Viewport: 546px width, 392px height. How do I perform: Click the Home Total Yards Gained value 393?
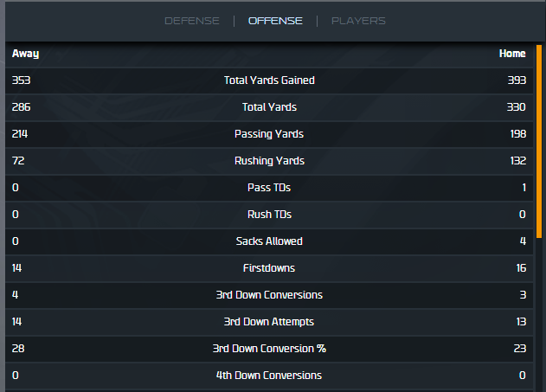[517, 80]
